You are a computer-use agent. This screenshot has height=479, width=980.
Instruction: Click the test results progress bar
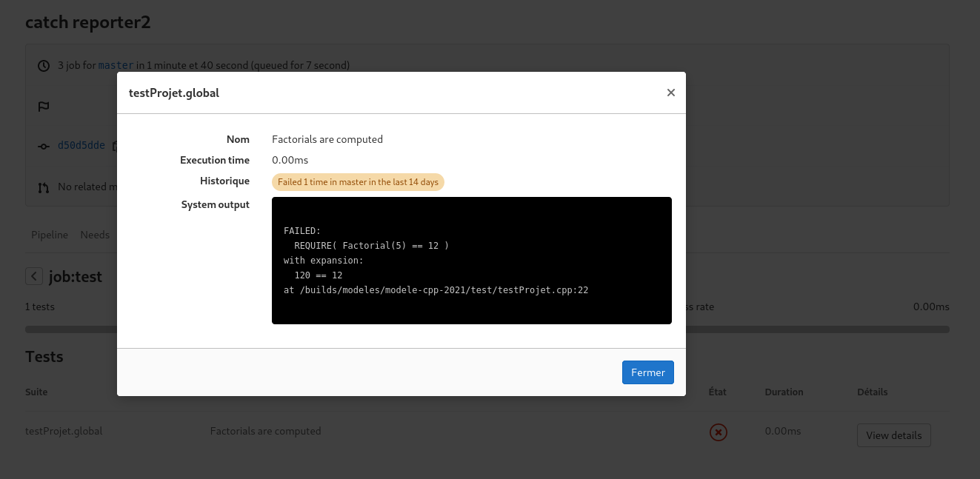(487, 329)
